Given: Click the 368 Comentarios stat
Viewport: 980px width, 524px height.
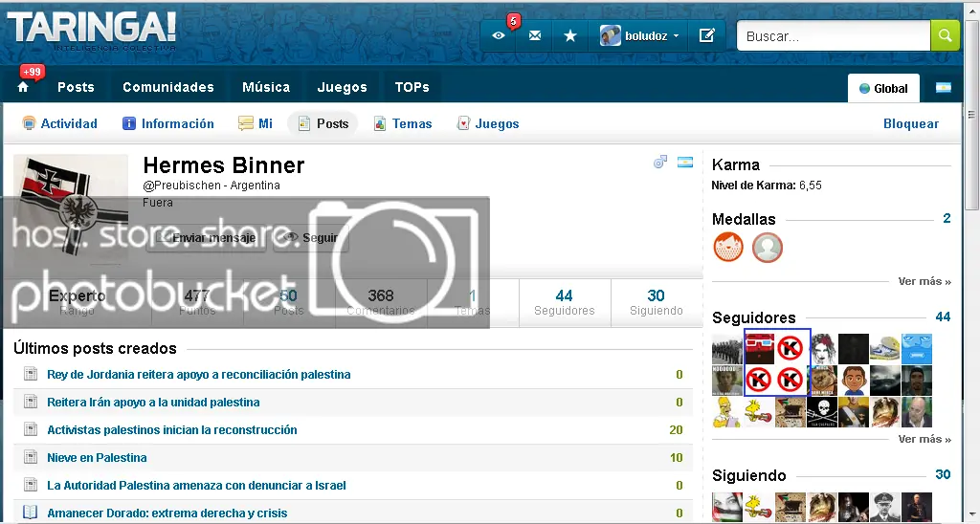Looking at the screenshot, I should pos(381,302).
